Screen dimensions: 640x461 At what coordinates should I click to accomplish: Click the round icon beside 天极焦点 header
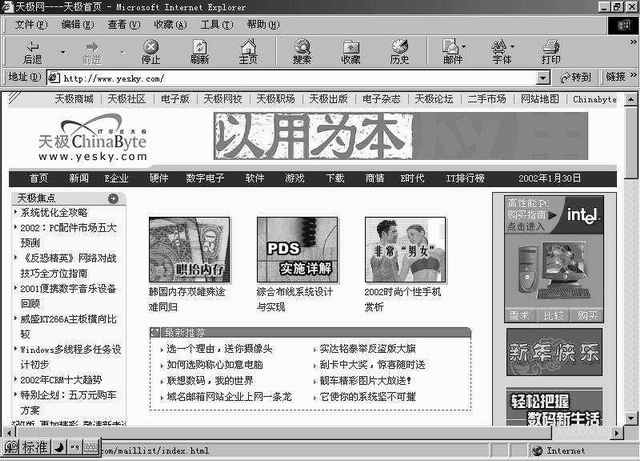click(113, 198)
